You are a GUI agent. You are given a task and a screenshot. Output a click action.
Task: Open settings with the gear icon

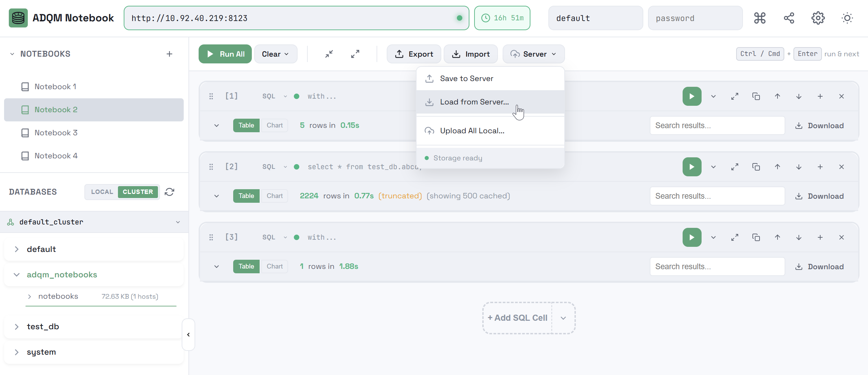click(818, 18)
